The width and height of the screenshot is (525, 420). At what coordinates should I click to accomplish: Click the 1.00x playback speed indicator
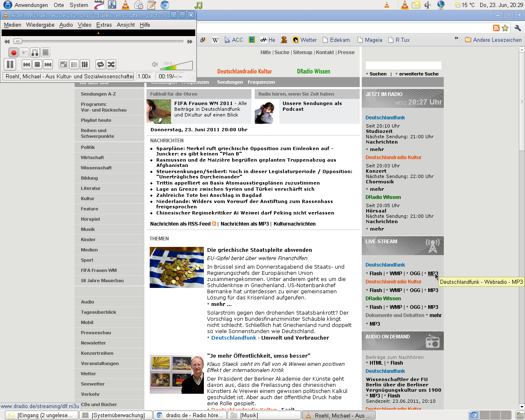[x=144, y=76]
